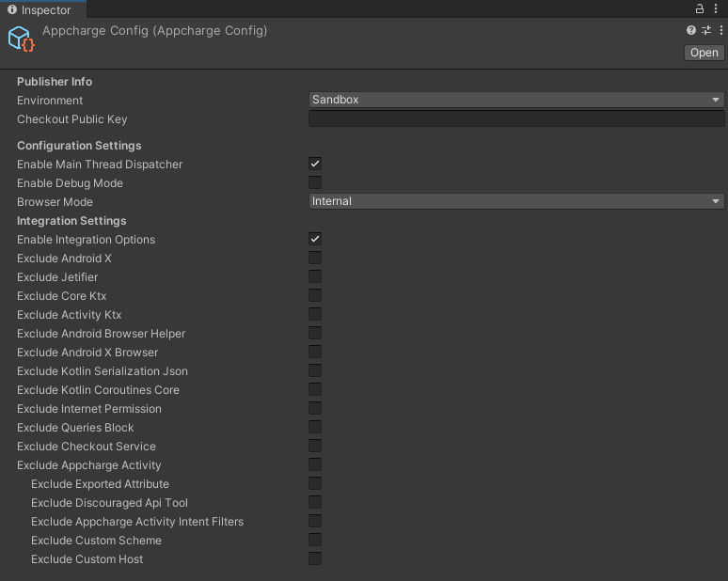Image resolution: width=728 pixels, height=581 pixels.
Task: Check Exclude Discouraged Api Tool
Action: [315, 502]
